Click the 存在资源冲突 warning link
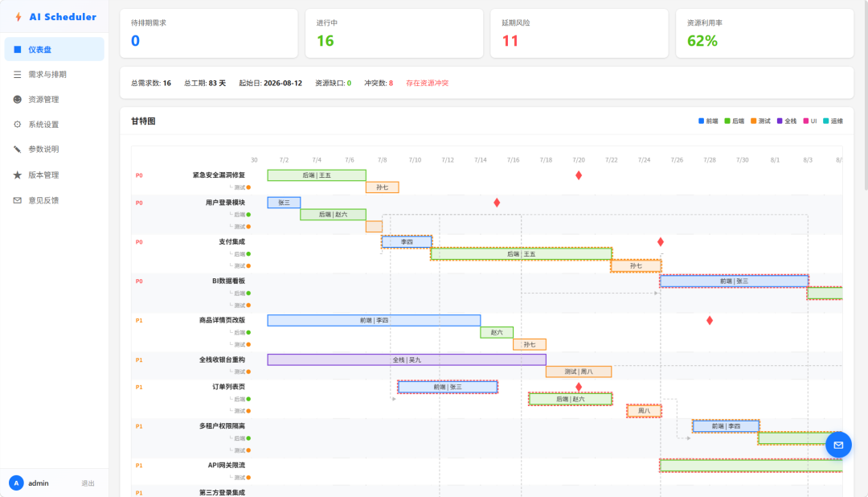868x497 pixels. (427, 83)
